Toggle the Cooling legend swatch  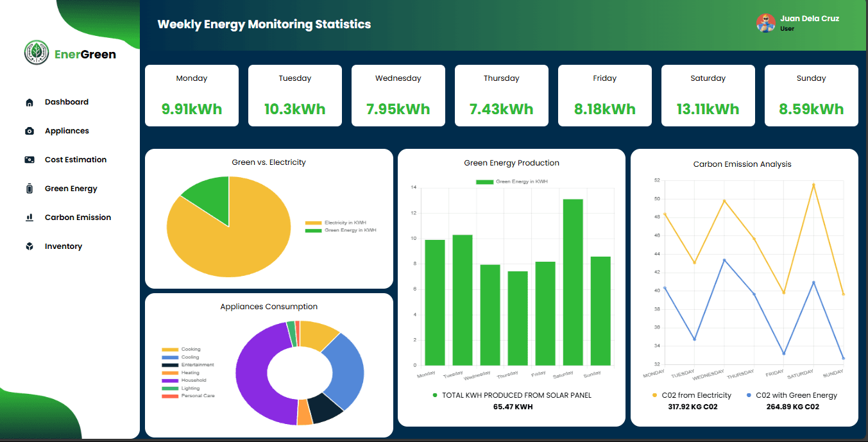[170, 357]
